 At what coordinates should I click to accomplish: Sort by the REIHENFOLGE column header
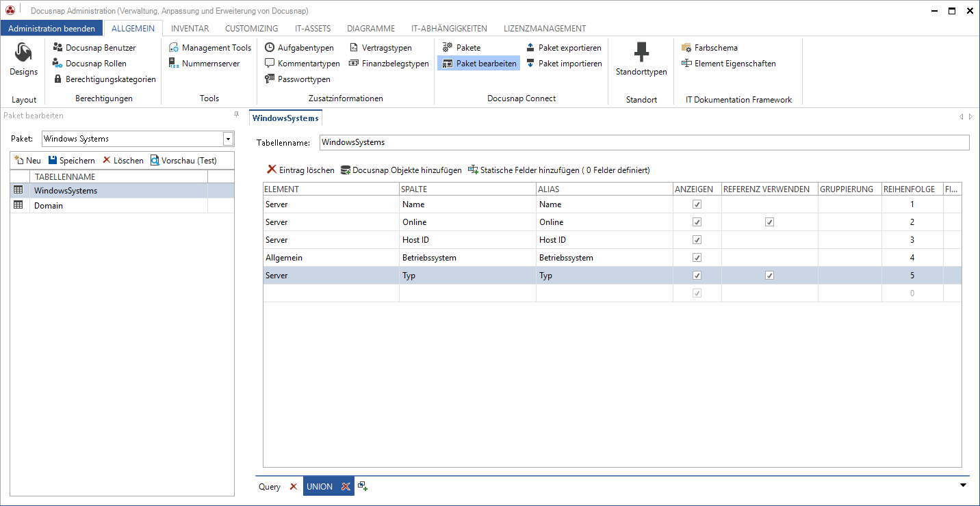(x=912, y=189)
